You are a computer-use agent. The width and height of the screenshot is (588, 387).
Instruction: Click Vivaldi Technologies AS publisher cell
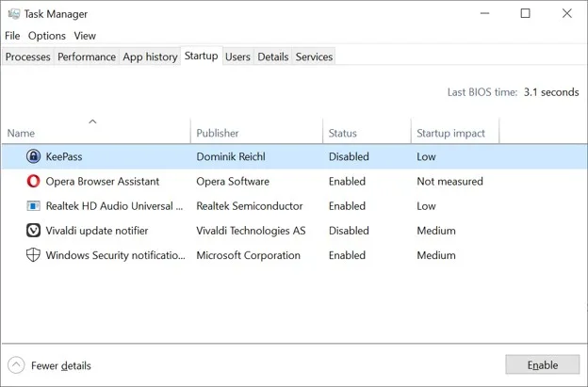pyautogui.click(x=251, y=231)
